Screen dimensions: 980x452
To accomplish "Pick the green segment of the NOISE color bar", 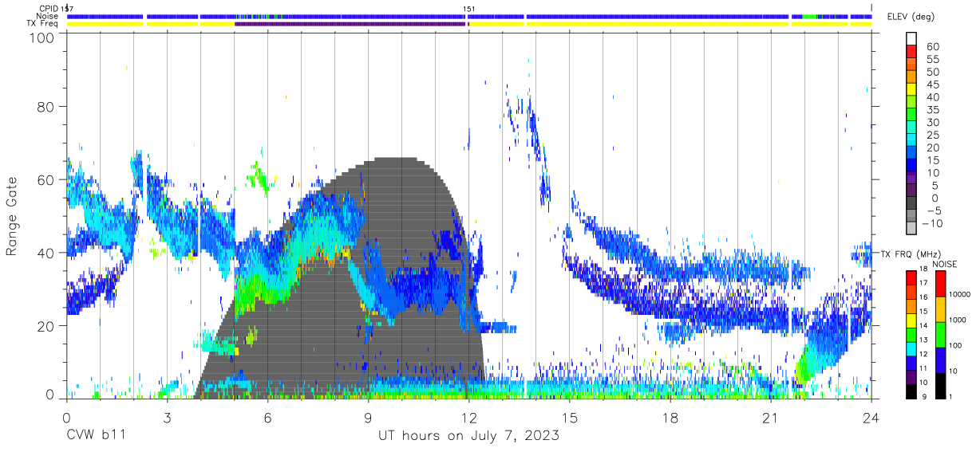I will (939, 335).
